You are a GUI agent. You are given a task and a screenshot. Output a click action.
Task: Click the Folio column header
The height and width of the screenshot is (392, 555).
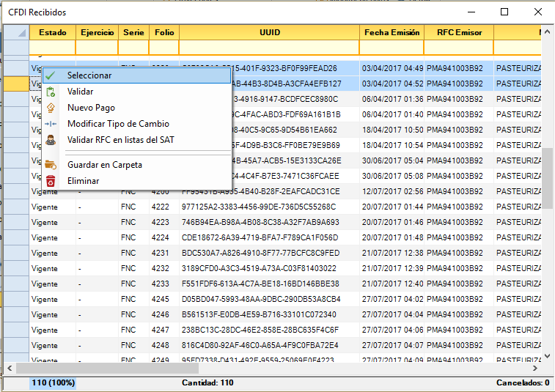163,32
